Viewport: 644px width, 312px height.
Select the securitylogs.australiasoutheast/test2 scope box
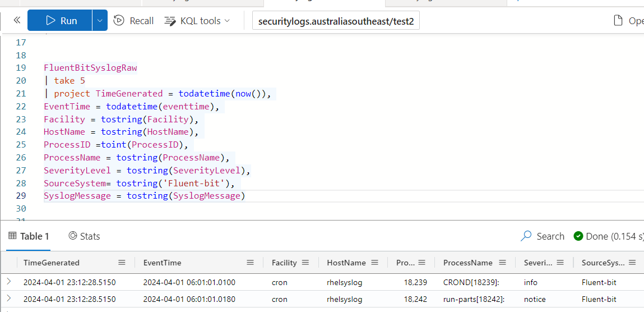(x=336, y=21)
